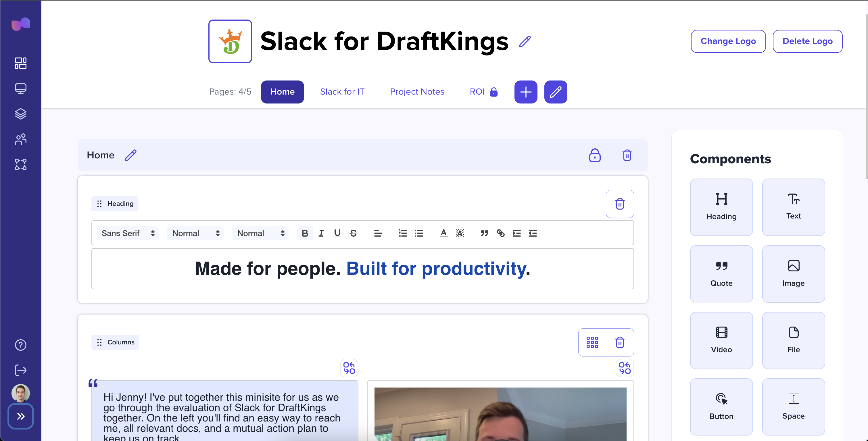Open the dashboard icon in sidebar
The image size is (868, 441).
[21, 63]
